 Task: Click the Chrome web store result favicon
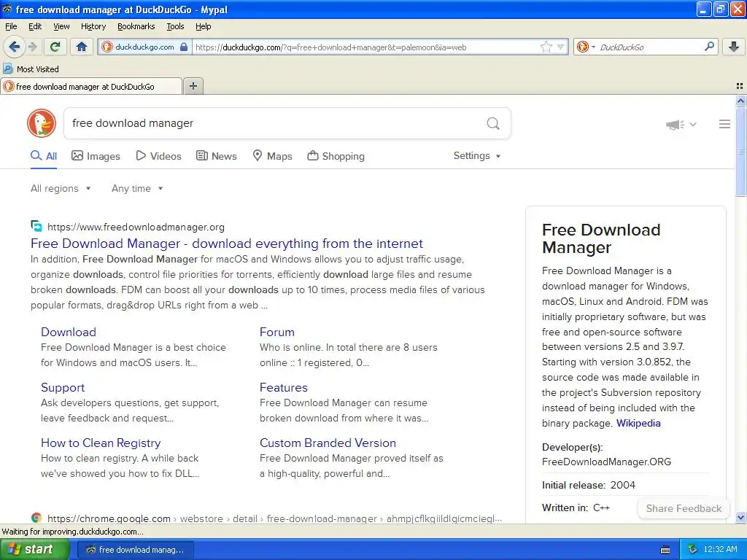point(36,518)
